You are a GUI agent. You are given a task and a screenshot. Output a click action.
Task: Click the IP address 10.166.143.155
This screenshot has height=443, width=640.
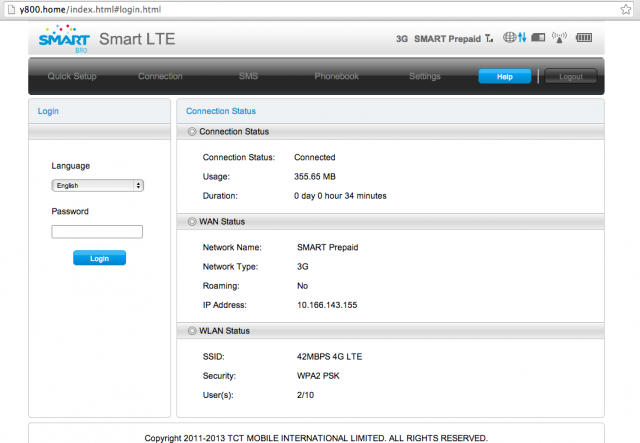click(327, 305)
